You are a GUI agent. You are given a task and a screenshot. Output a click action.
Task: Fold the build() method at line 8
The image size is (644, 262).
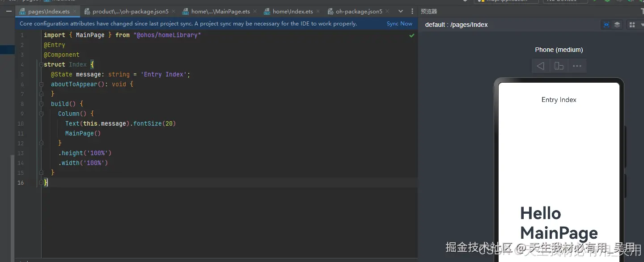pos(41,104)
